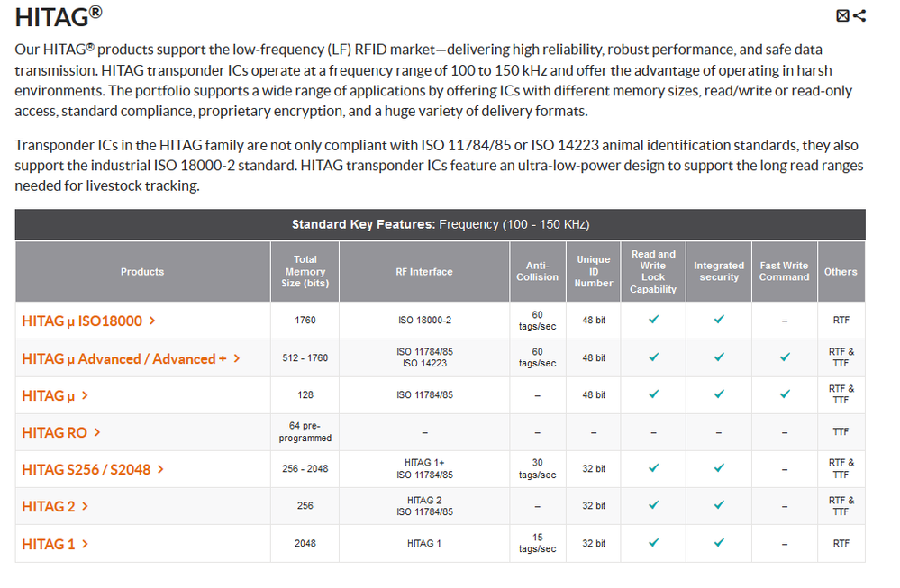Click the chevron arrow after HITAG 1

[86, 544]
